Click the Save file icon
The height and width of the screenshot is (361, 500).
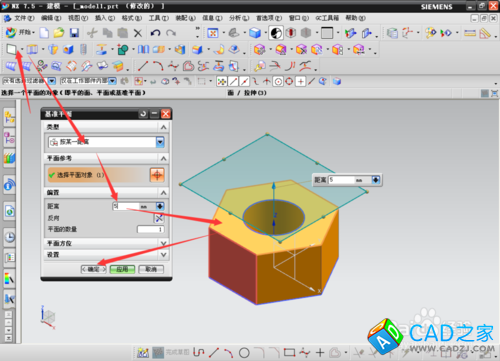74,33
